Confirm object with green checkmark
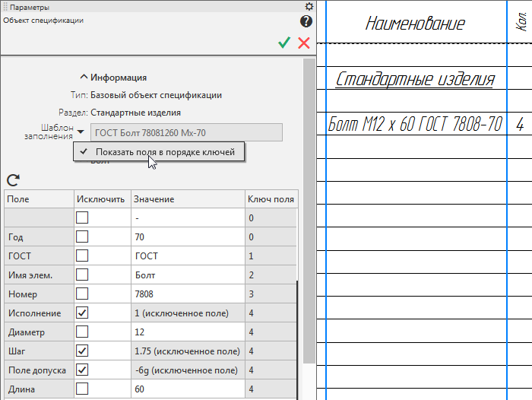The height and width of the screenshot is (400, 532). (284, 43)
